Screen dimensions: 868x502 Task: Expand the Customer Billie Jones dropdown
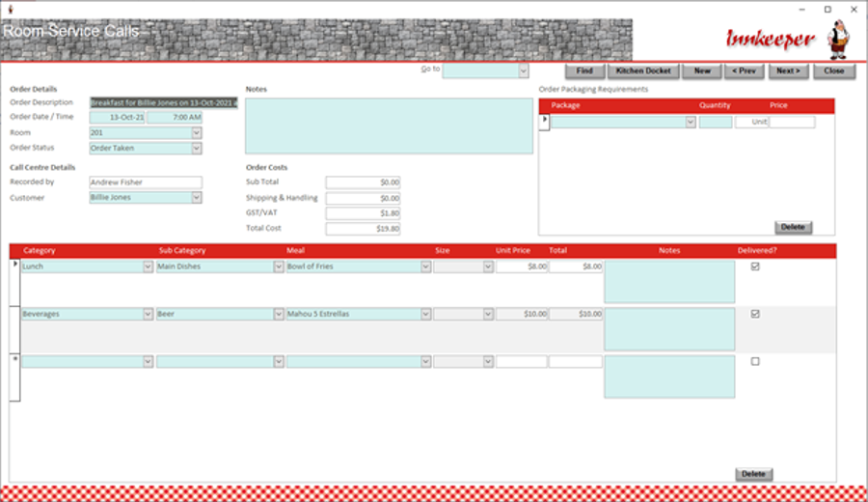[x=197, y=198]
